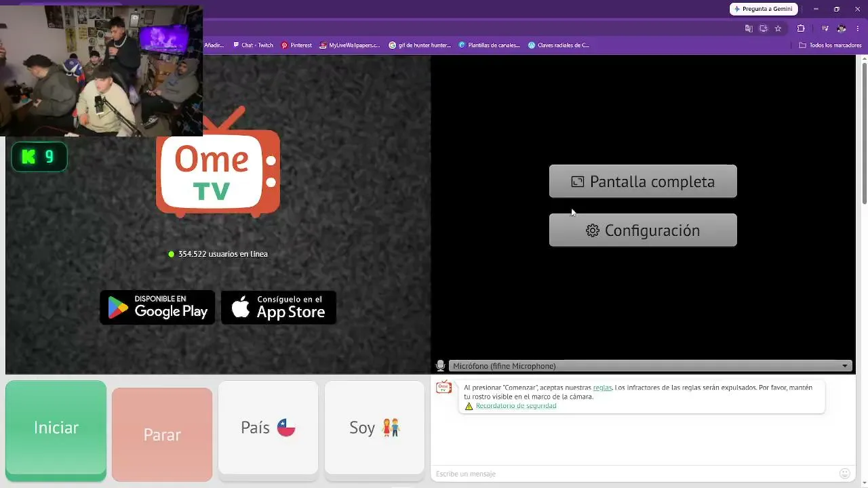Click the microphone icon beside device list
This screenshot has width=868, height=488.
441,366
